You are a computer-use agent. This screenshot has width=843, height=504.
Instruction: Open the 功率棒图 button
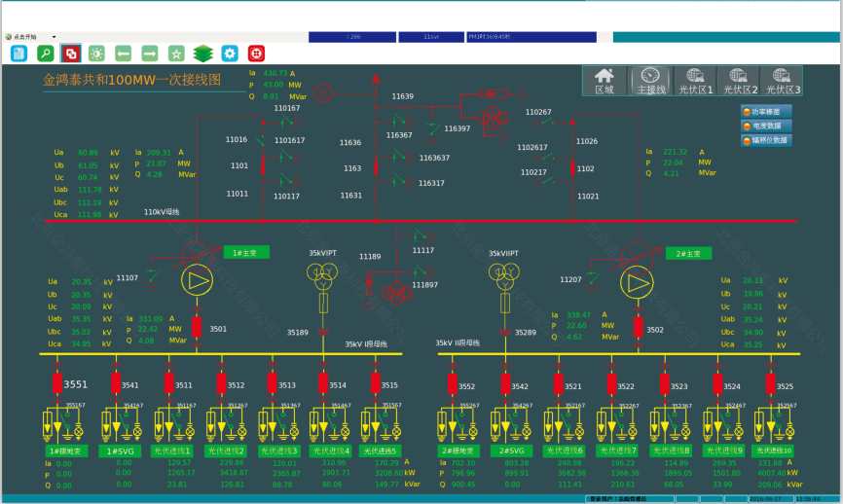point(766,112)
